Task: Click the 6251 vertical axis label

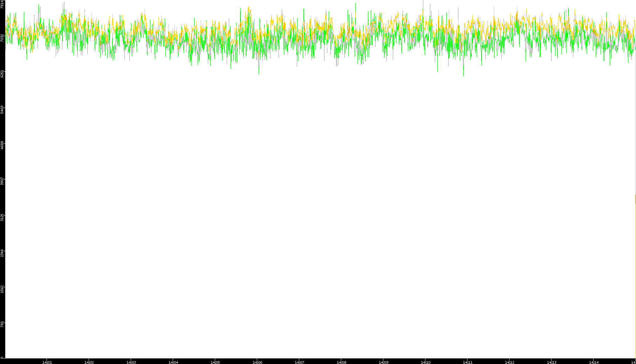Action: click(x=2, y=74)
